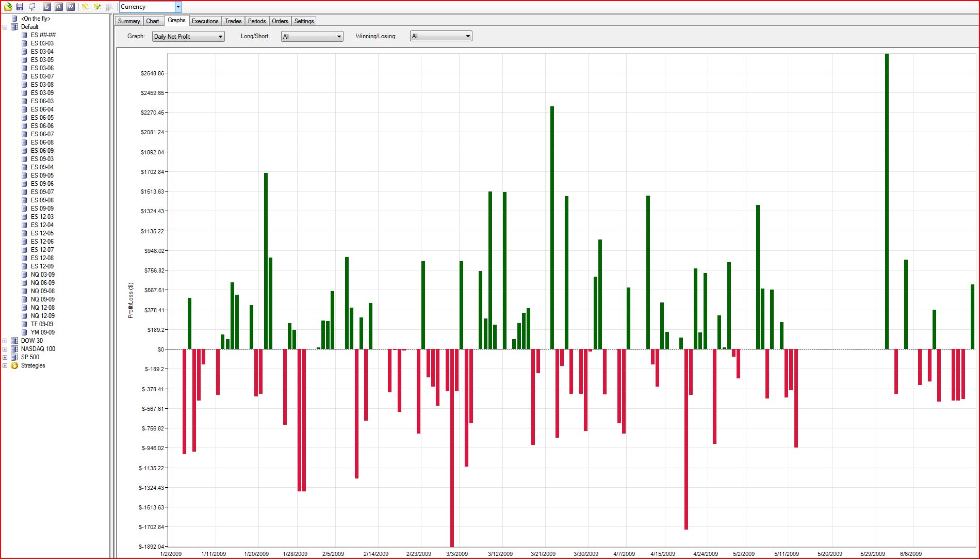Click the yellow lines icon after 'w' button
The height and width of the screenshot is (559, 980).
click(x=86, y=7)
